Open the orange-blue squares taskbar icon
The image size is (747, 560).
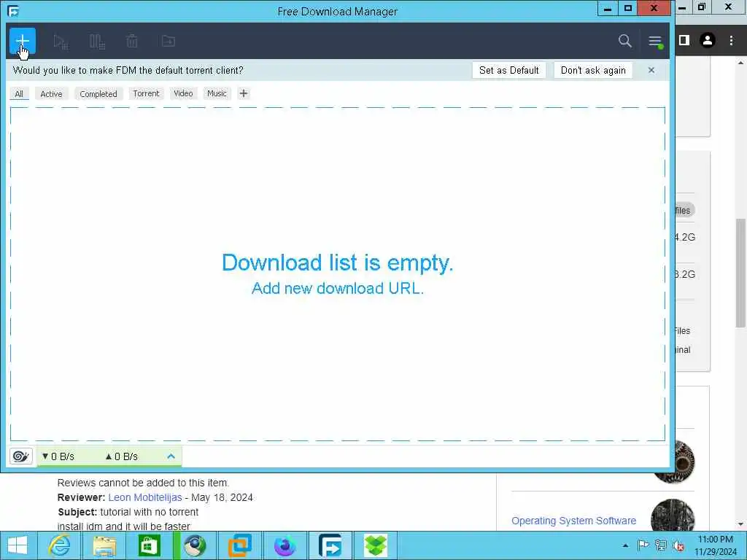[x=239, y=545]
